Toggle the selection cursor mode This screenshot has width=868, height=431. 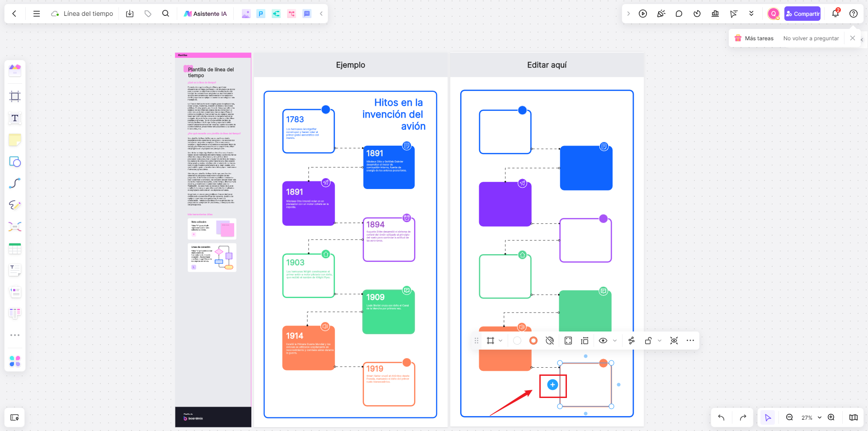point(768,417)
